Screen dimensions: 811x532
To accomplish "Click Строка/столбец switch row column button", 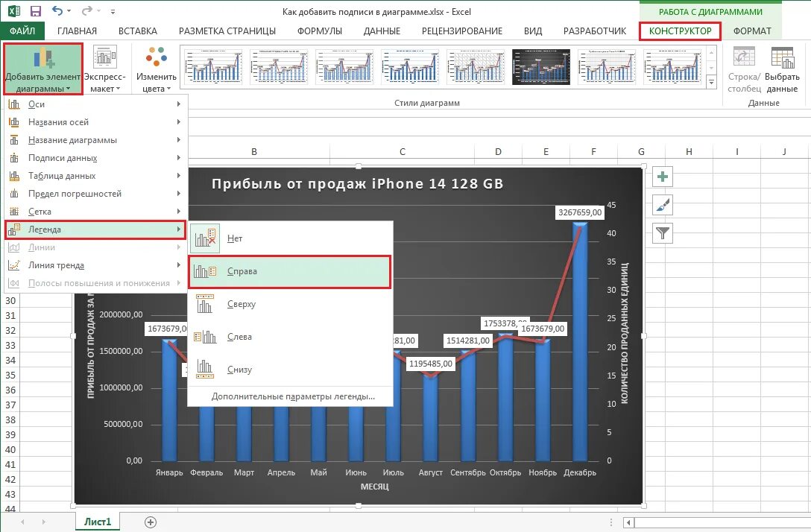I will click(744, 69).
